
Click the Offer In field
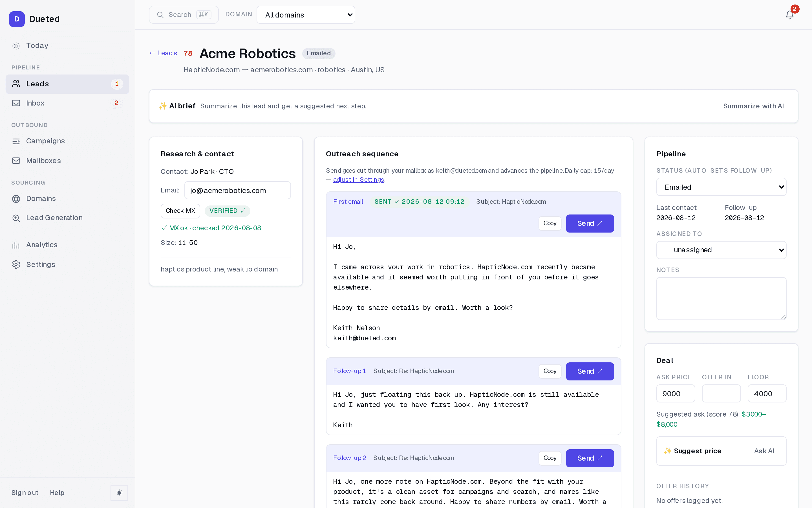(721, 394)
